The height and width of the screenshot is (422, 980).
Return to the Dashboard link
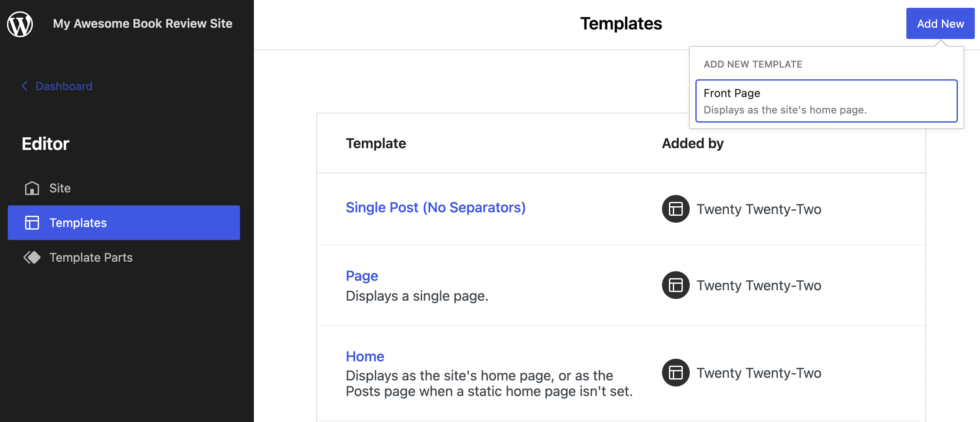(64, 86)
